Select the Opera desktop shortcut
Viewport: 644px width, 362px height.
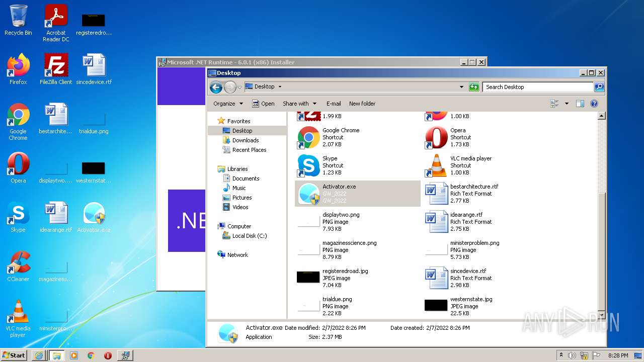18,168
